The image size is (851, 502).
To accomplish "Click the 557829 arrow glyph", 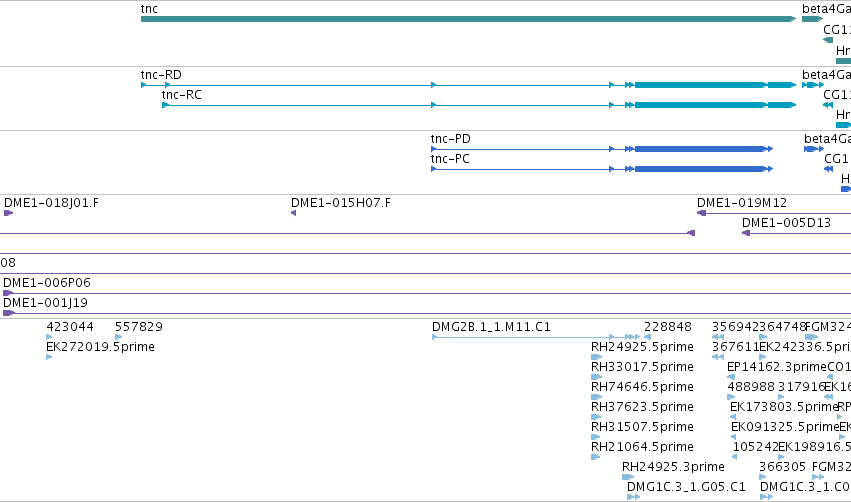I will pyautogui.click(x=119, y=337).
